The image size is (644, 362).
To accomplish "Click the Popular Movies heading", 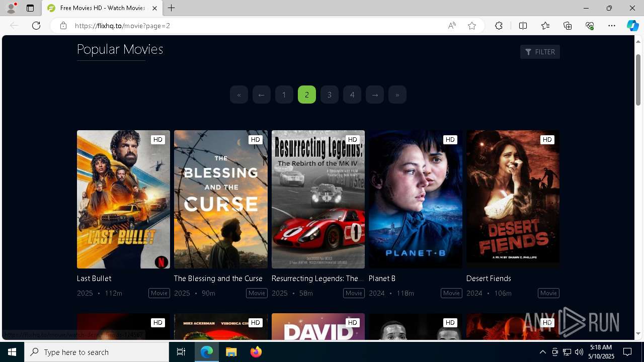I will [x=120, y=49].
